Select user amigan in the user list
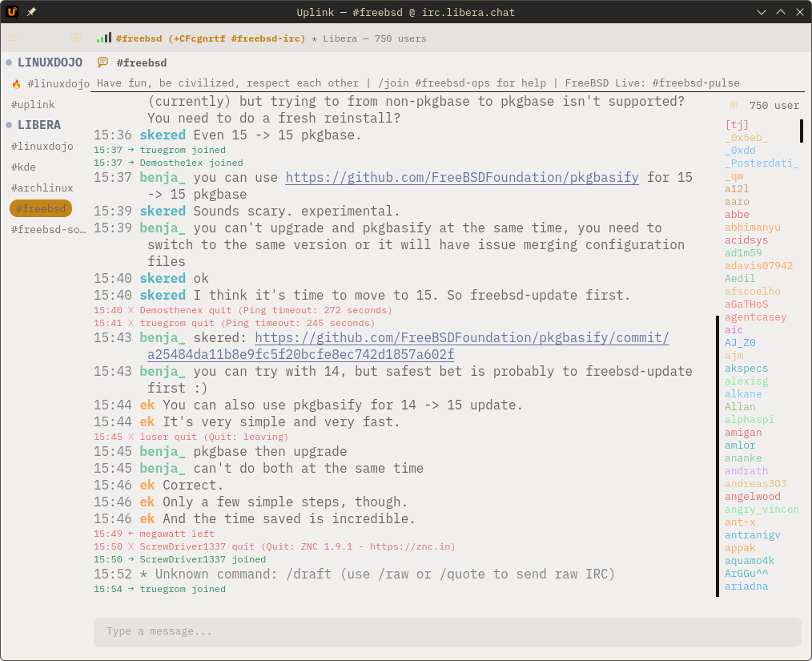This screenshot has height=661, width=812. click(743, 433)
